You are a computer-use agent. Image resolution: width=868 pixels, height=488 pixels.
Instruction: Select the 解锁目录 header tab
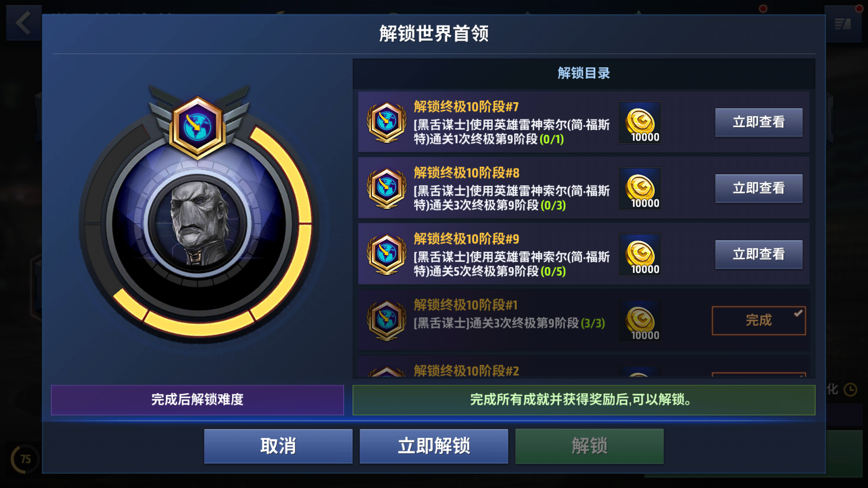584,73
